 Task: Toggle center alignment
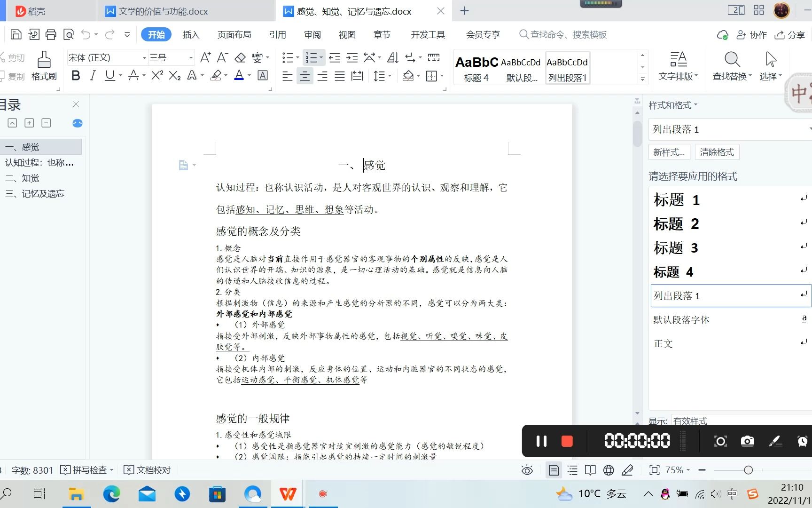(x=305, y=76)
